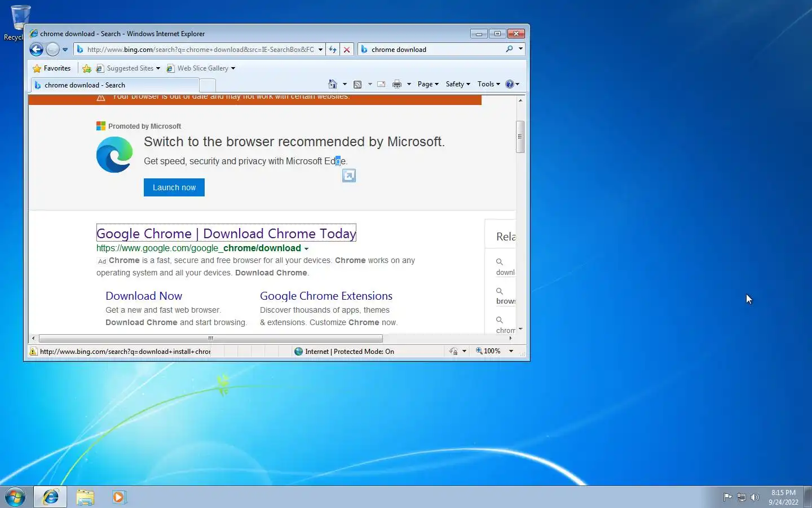This screenshot has width=812, height=508.
Task: Click the 100% zoom level button
Action: [488, 351]
